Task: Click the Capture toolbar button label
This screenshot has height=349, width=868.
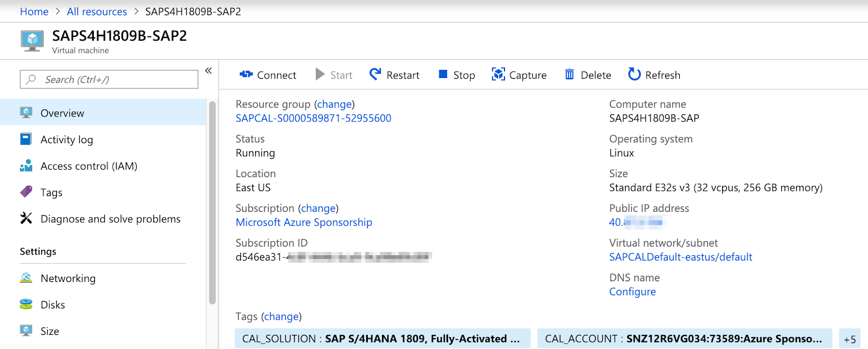Action: (528, 75)
